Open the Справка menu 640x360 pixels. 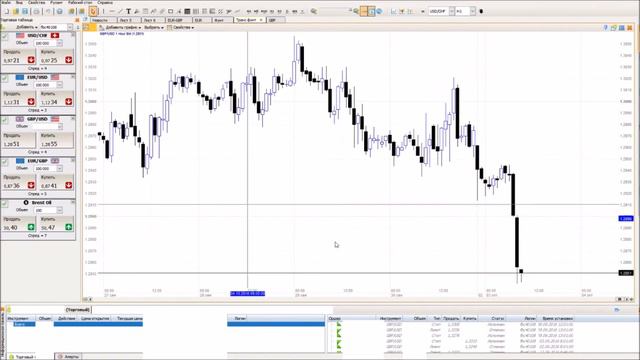click(x=105, y=2)
